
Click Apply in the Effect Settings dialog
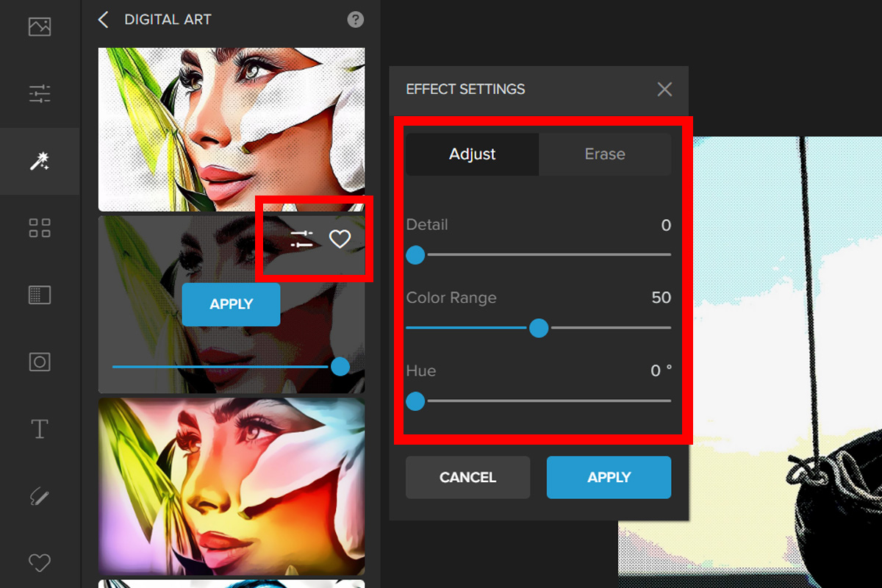[609, 478]
